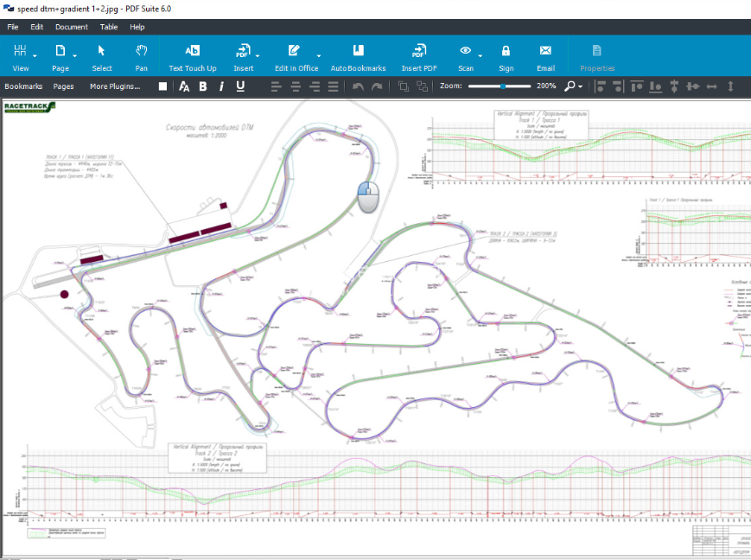751x560 pixels.
Task: Align text left
Action: tap(276, 86)
